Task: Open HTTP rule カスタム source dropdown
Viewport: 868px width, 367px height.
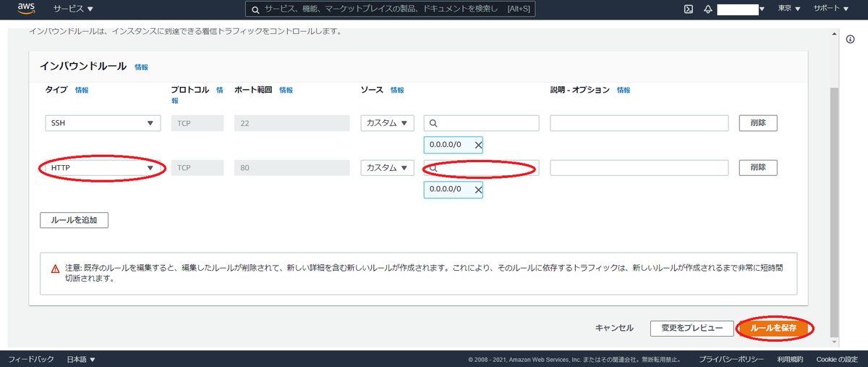Action: coord(387,168)
